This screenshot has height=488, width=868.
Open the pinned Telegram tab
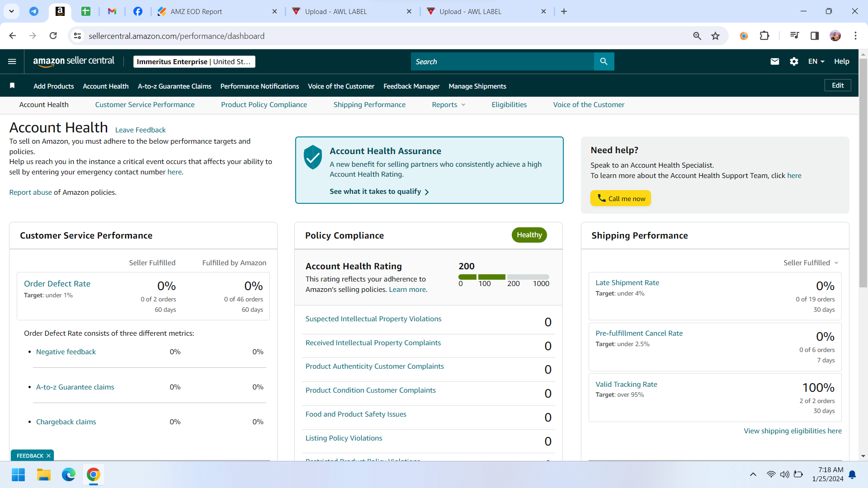[34, 11]
